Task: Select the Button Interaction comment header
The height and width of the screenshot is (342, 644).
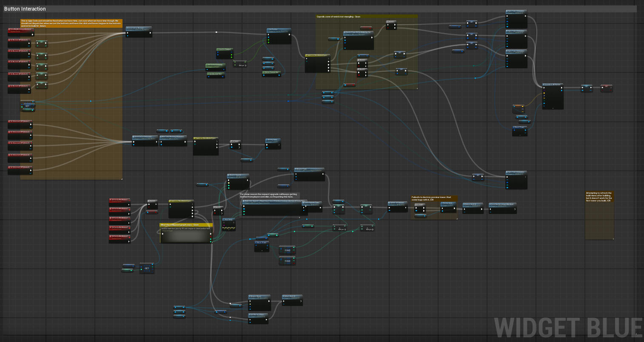Action: 25,9
